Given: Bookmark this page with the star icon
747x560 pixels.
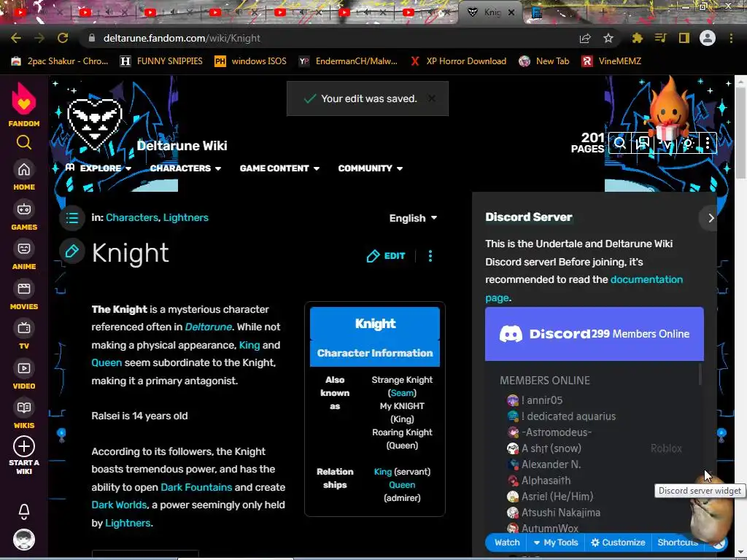Looking at the screenshot, I should click(608, 38).
